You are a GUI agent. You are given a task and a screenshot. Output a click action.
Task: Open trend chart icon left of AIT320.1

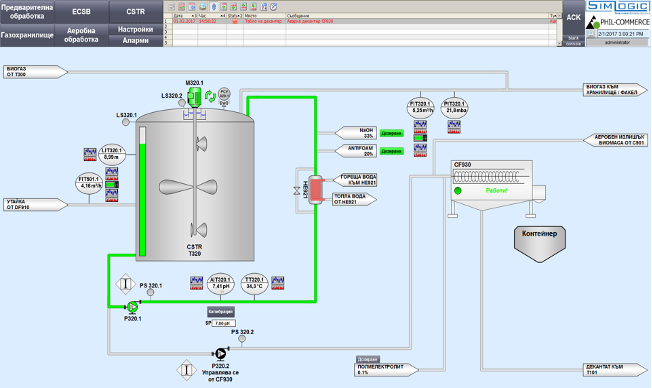click(196, 283)
